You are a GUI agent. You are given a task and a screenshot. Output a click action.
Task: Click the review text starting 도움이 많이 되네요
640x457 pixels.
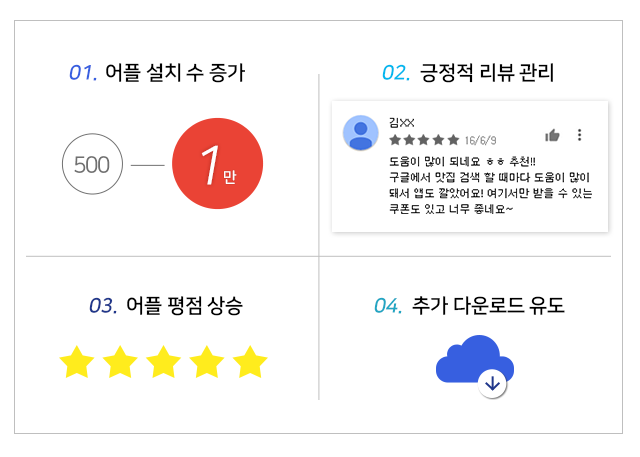pyautogui.click(x=490, y=185)
